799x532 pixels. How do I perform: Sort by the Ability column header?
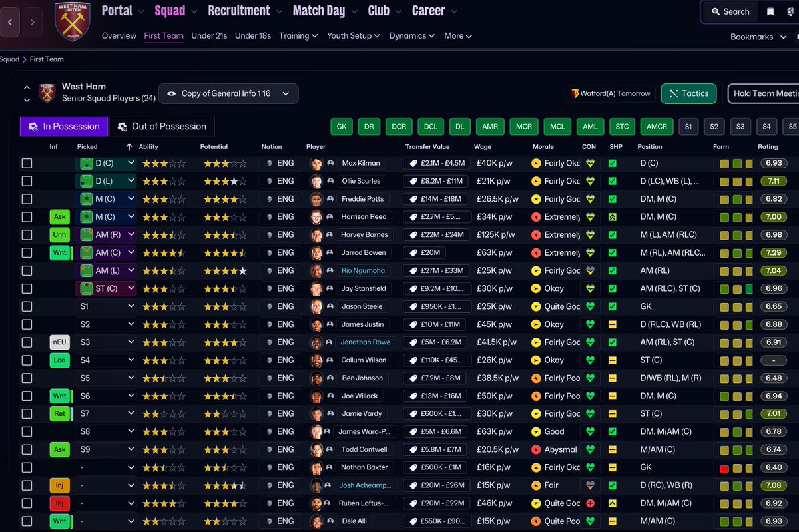[x=148, y=146]
